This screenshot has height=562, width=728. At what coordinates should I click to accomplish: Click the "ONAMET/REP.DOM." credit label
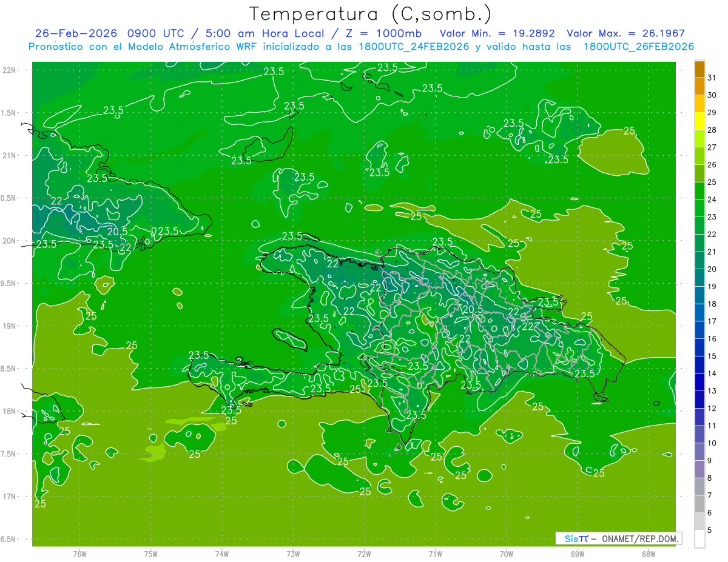[641, 538]
